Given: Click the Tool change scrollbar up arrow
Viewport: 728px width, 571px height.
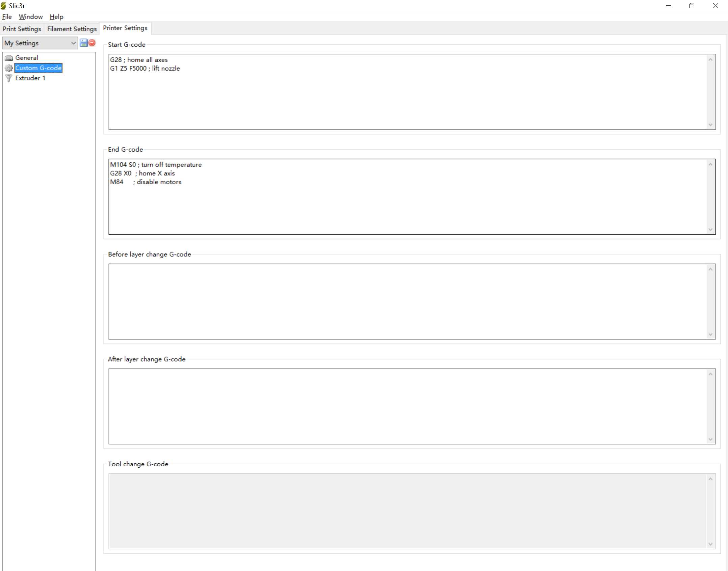Looking at the screenshot, I should pyautogui.click(x=710, y=479).
